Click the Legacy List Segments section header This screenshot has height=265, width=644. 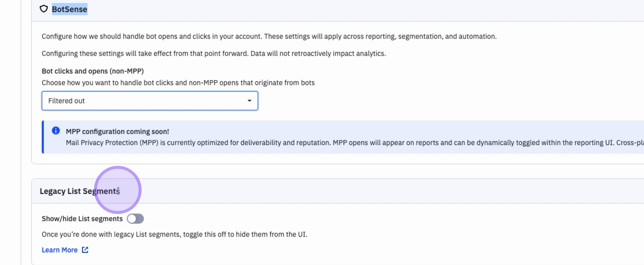[79, 191]
